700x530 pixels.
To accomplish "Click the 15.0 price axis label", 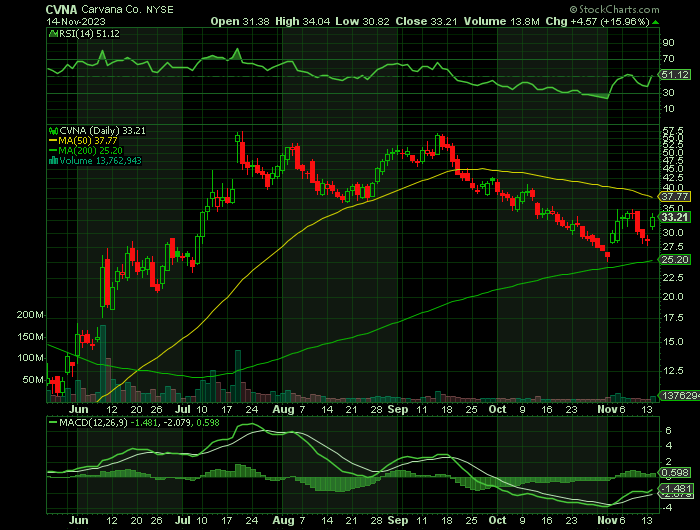I will (x=673, y=342).
